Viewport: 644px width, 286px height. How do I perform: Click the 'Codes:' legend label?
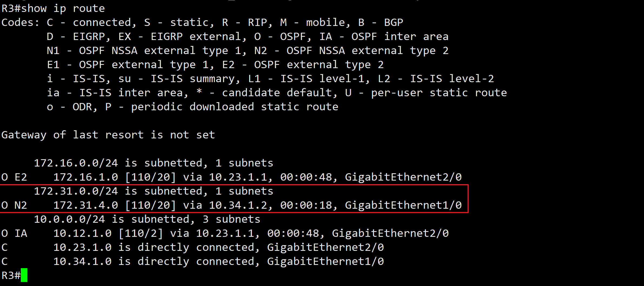click(x=21, y=23)
